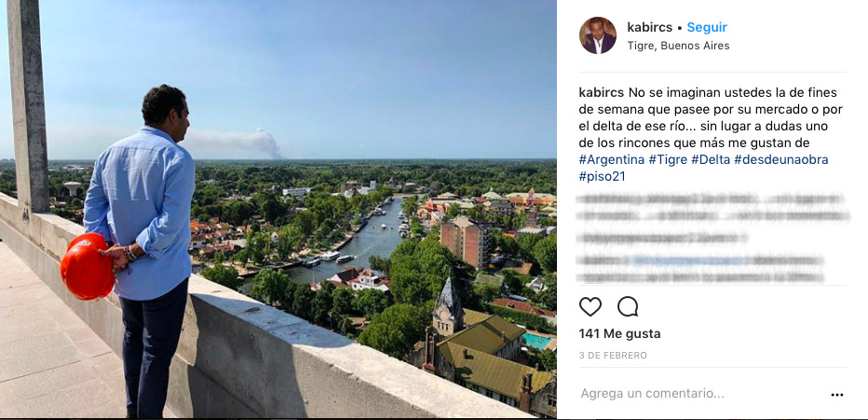
Task: Open the #desdeunaobra hashtag
Action: point(781,160)
